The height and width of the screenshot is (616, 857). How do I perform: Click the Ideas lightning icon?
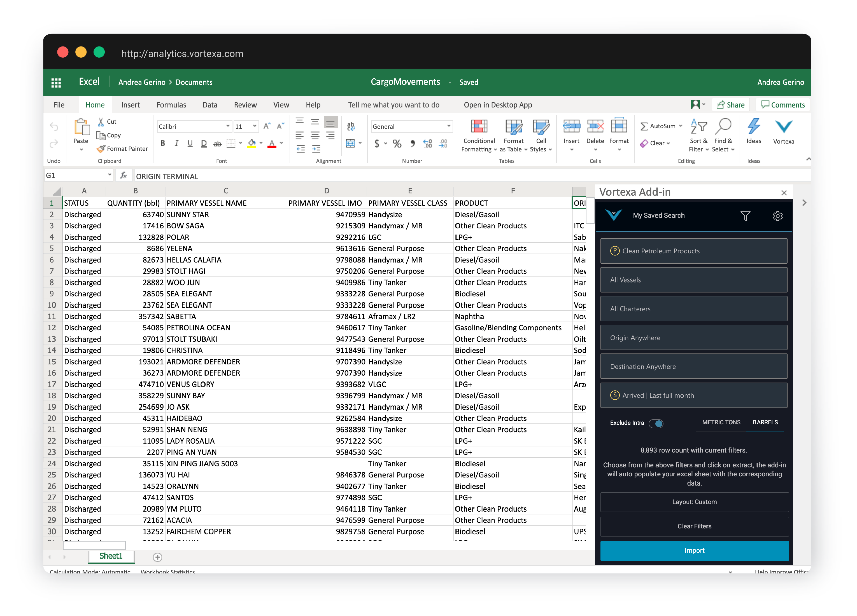pyautogui.click(x=753, y=127)
